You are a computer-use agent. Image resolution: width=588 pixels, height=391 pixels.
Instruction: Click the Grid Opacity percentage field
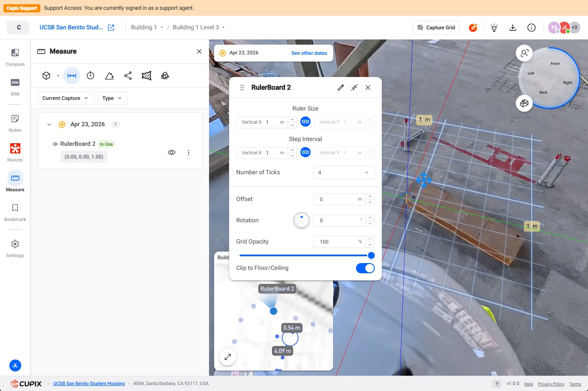coord(340,242)
